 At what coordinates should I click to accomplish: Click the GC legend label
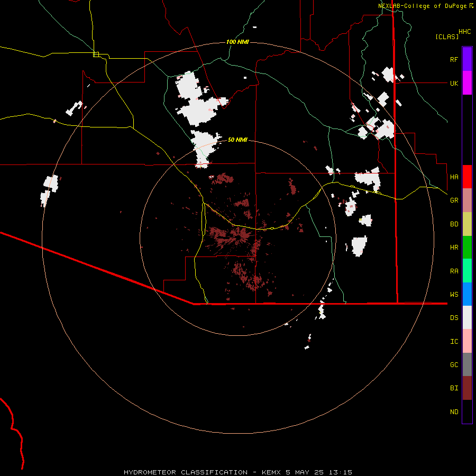(454, 365)
